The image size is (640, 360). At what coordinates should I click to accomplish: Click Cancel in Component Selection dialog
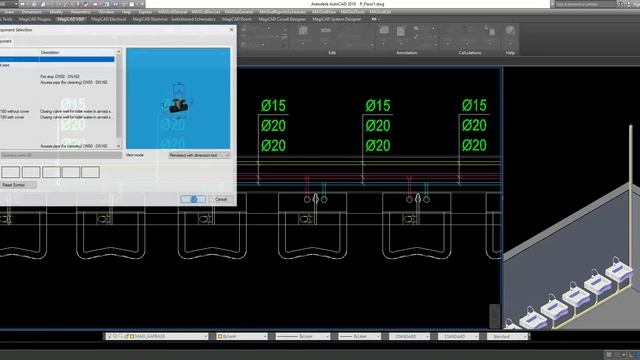(x=221, y=199)
